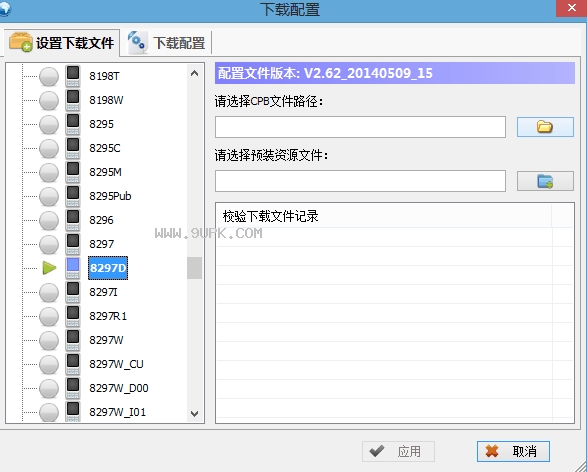Select model 8296 in the list
587x472 pixels.
(101, 220)
